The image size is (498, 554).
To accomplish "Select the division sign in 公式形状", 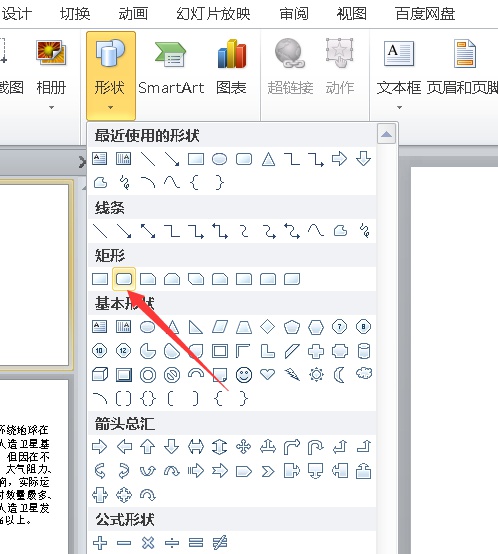I will [x=172, y=542].
